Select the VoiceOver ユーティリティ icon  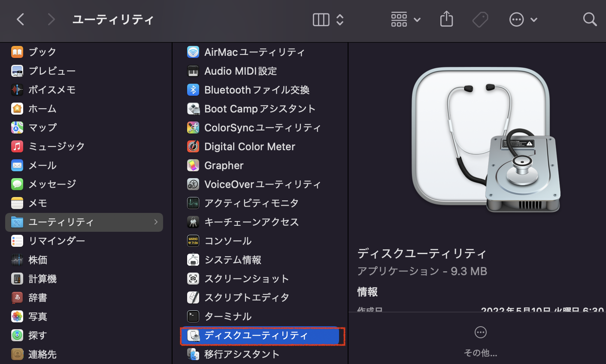[193, 184]
